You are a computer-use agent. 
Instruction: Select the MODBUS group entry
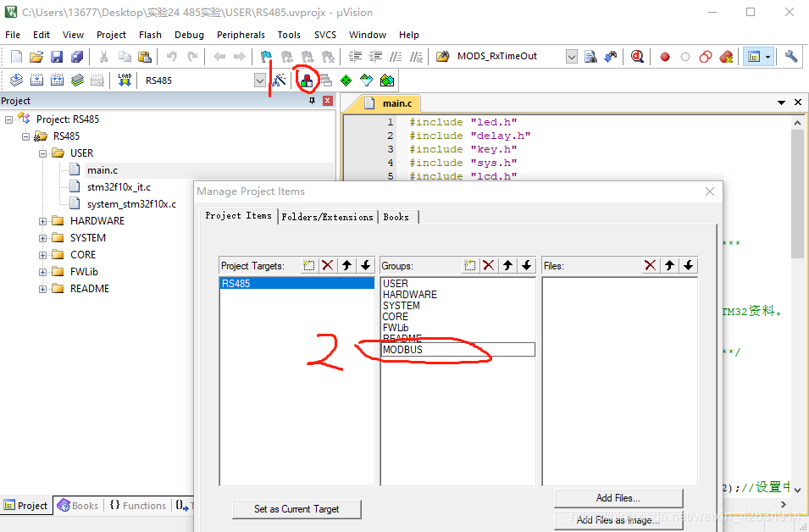tap(402, 349)
